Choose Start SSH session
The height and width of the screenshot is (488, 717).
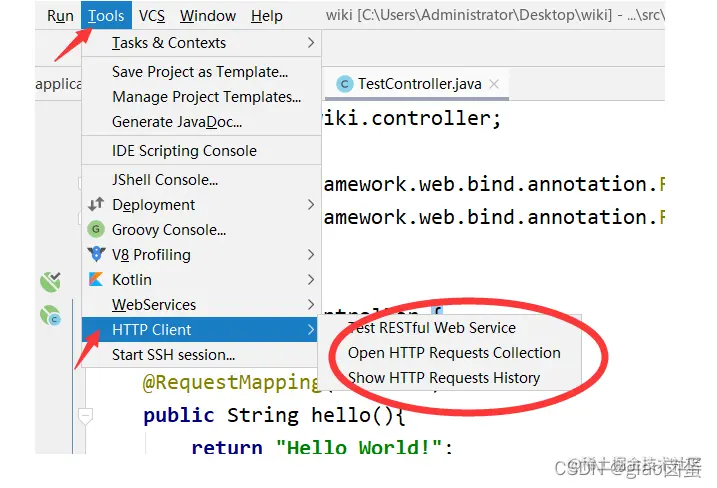(x=201, y=355)
